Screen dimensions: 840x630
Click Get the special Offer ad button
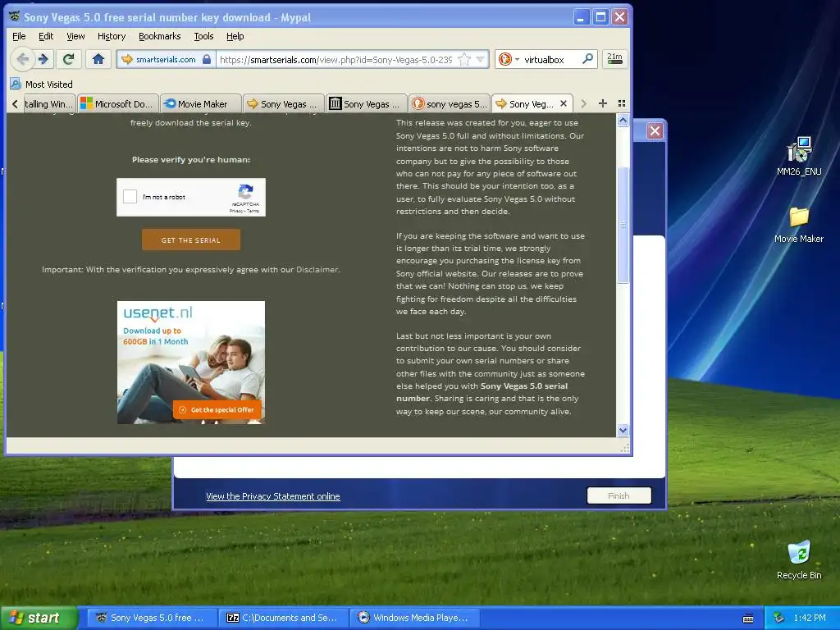coord(217,410)
